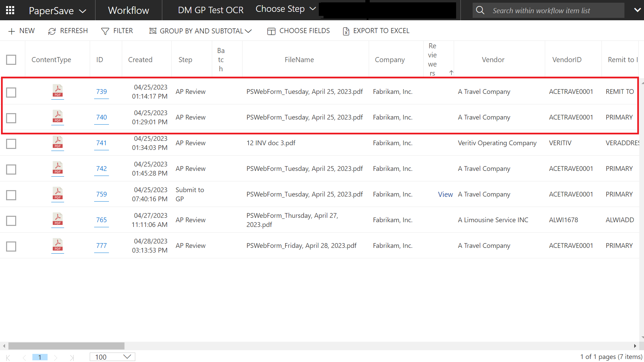This screenshot has height=362, width=644.
Task: Open PDF icon for item 740
Action: coord(58,117)
